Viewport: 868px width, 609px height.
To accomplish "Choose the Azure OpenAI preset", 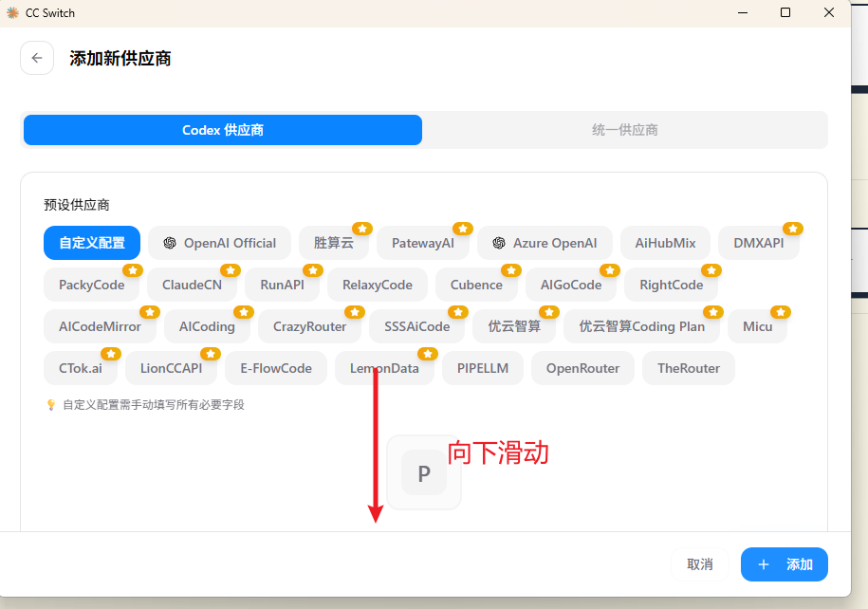I will click(545, 243).
